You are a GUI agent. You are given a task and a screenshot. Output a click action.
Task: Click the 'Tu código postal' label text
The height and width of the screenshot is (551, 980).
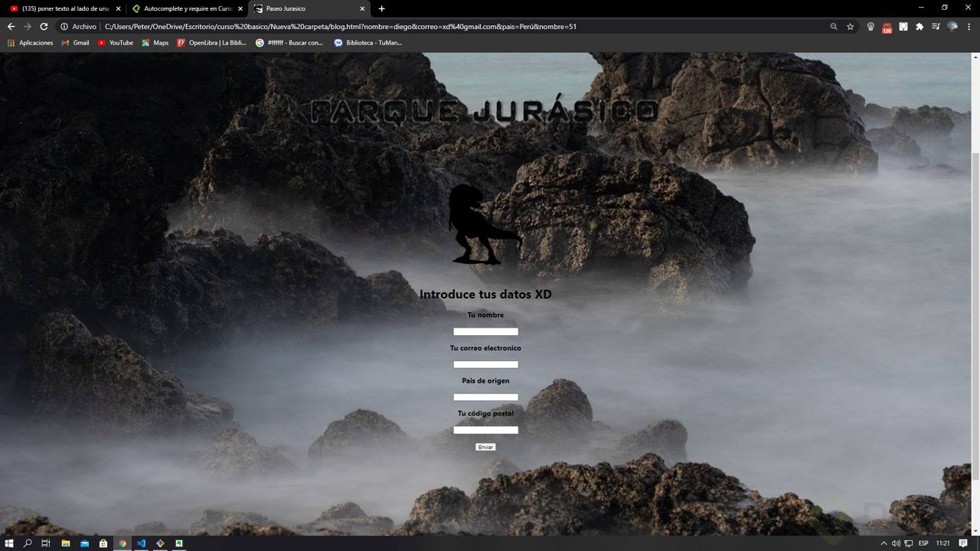click(x=485, y=414)
